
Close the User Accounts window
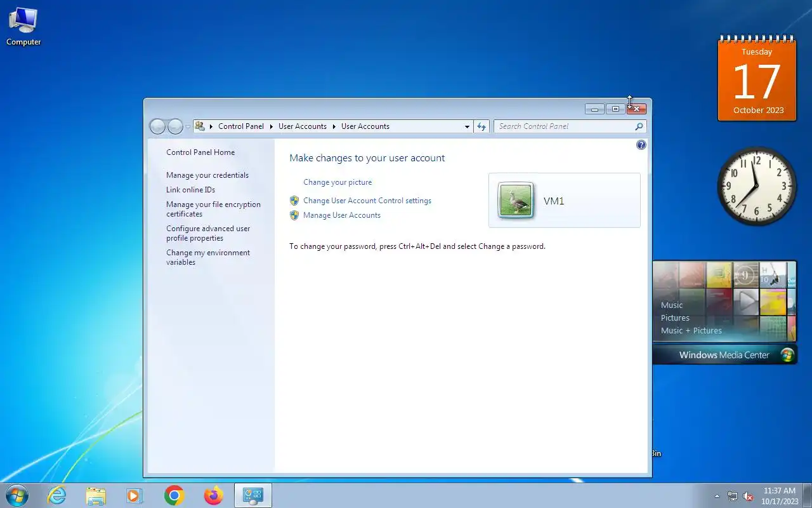click(x=636, y=109)
